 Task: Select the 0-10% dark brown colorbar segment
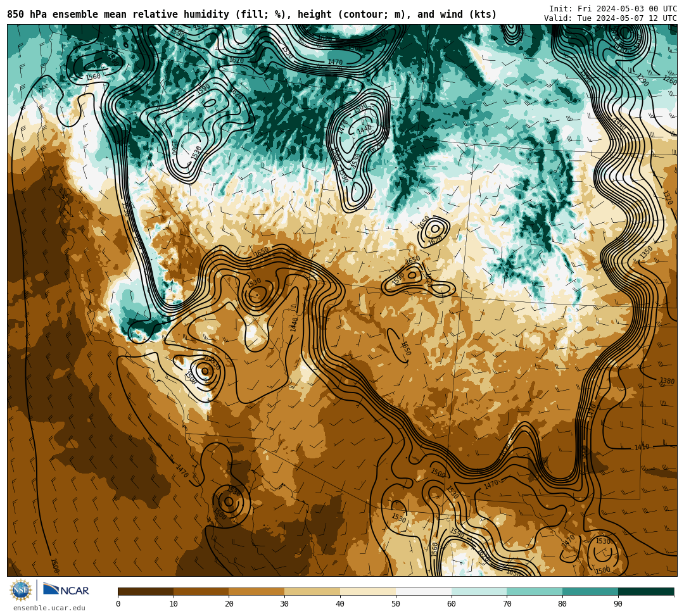point(146,591)
